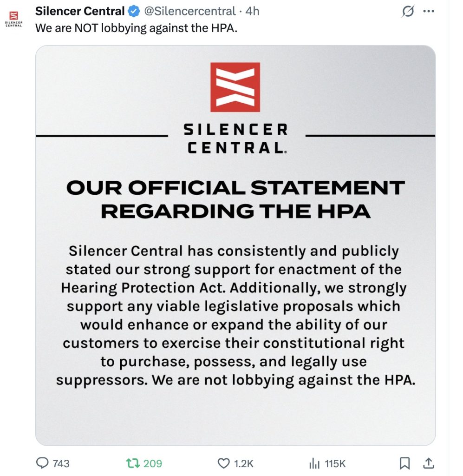The image size is (463, 476).
Task: Click the 209 reposts count
Action: (x=152, y=463)
